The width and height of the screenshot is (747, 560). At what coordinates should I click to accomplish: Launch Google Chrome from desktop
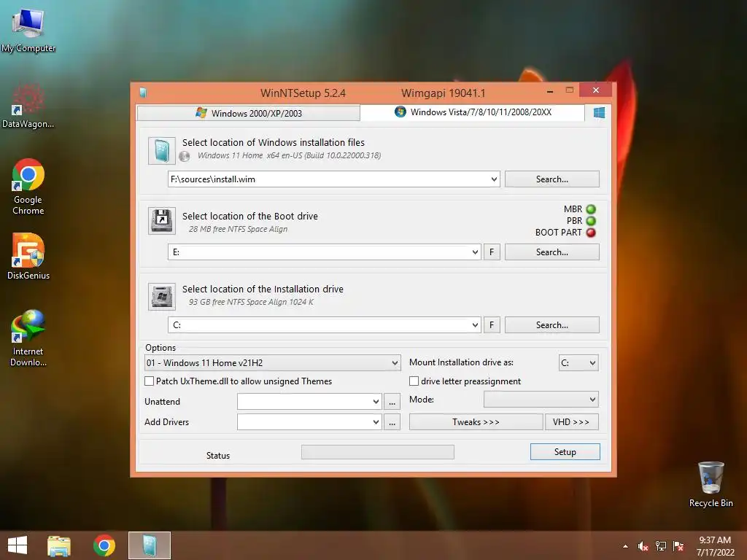[x=28, y=186]
